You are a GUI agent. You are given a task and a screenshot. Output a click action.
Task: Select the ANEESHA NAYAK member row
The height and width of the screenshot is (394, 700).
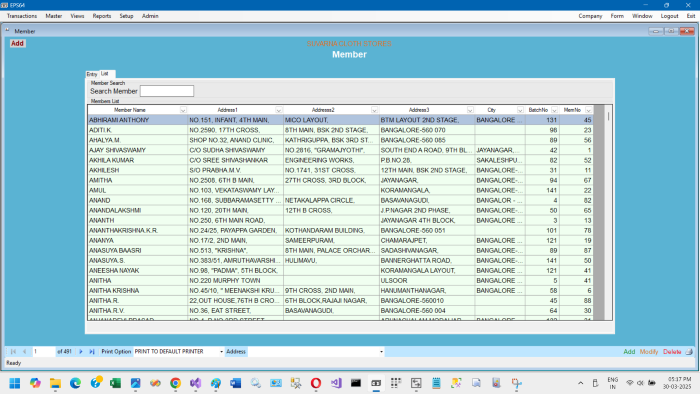[341, 270]
